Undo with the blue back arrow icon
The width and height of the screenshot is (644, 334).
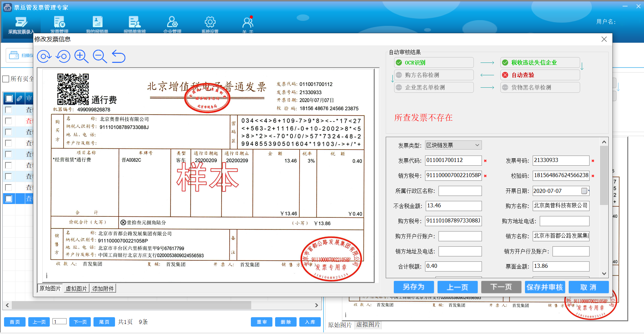[118, 57]
